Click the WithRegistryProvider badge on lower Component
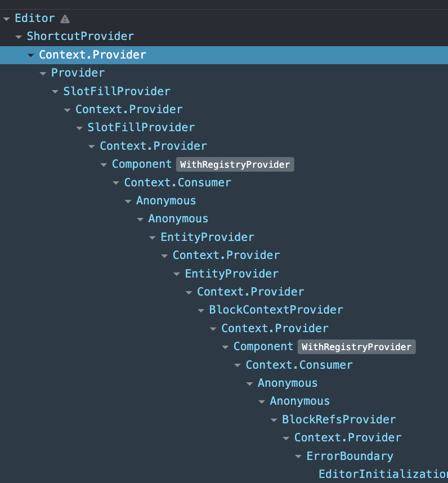The image size is (448, 483). 356,347
